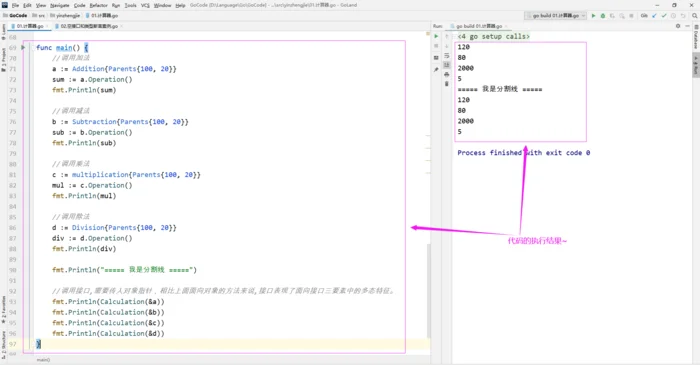Click yinzhengjie in the navigation breadcrumb

65,16
